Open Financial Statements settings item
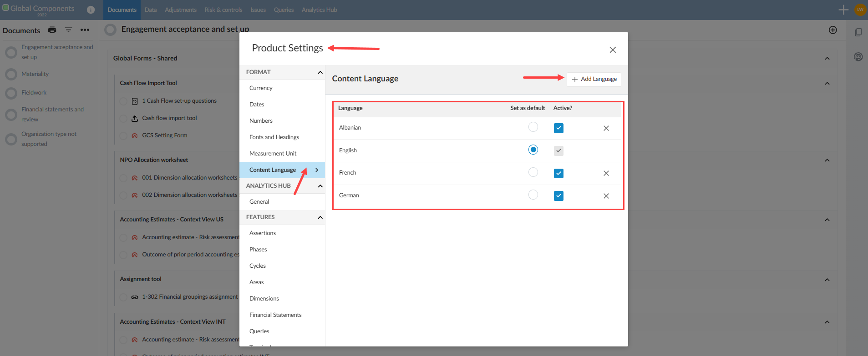 (275, 315)
